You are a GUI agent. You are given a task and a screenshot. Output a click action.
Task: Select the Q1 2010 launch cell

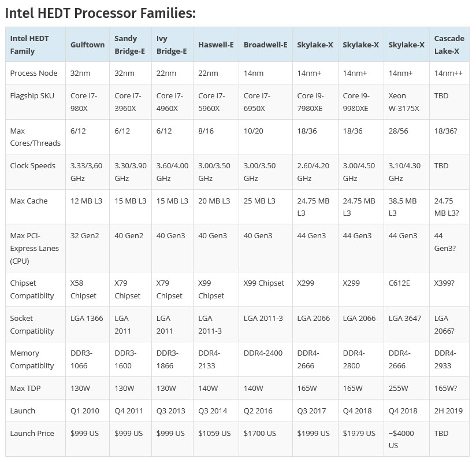click(84, 411)
